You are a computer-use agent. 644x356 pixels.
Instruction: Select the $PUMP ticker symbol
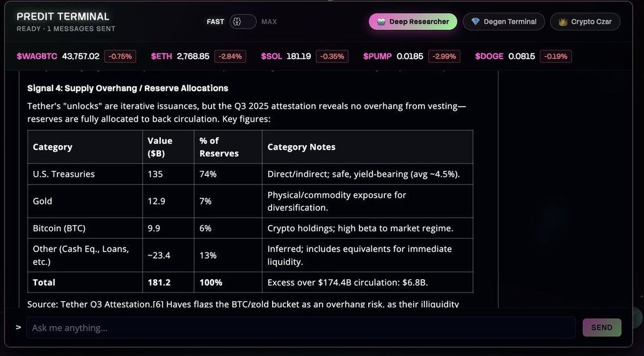click(378, 56)
